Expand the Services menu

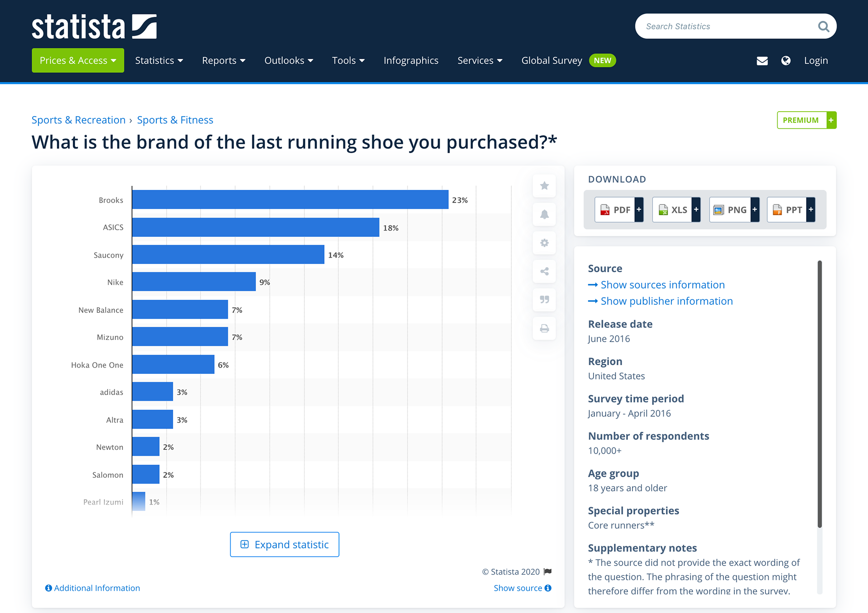[480, 61]
